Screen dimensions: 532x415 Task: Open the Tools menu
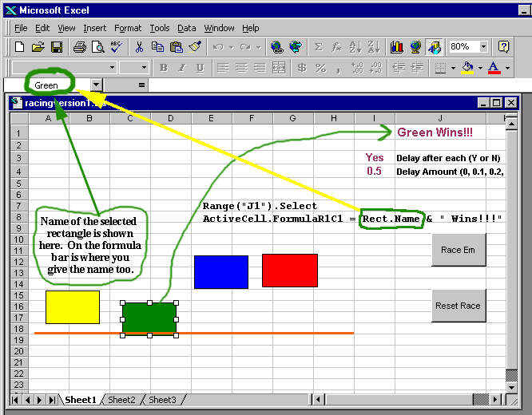click(160, 28)
